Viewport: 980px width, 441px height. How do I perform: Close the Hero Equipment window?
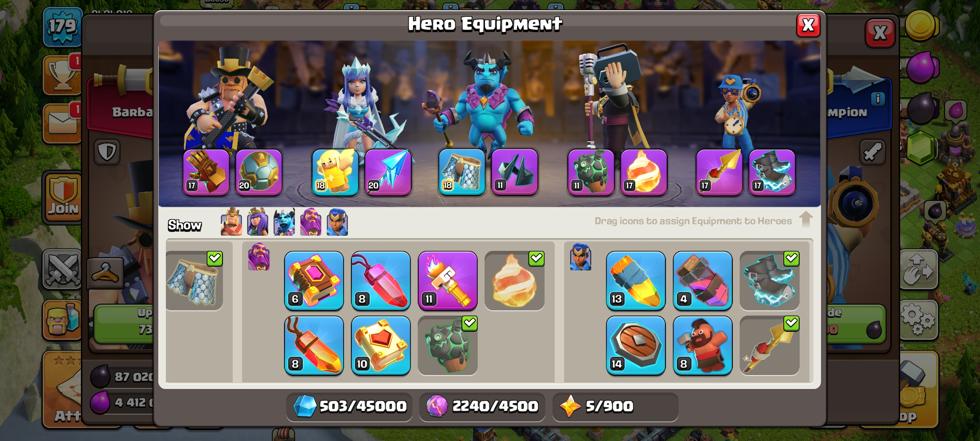pyautogui.click(x=808, y=26)
